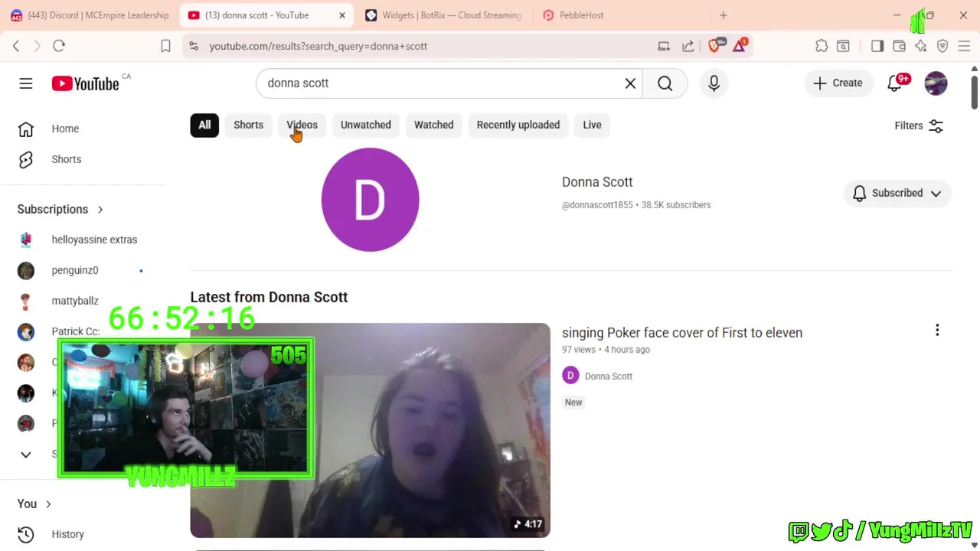980x551 pixels.
Task: Select the Live filter chip
Action: pyautogui.click(x=592, y=125)
